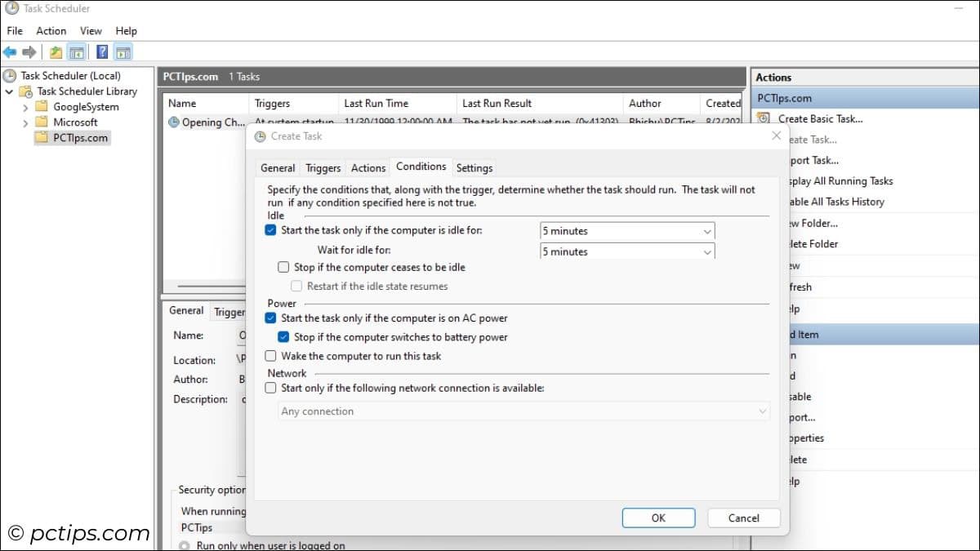
Task: Select the General tab in the task details pane
Action: tap(186, 311)
